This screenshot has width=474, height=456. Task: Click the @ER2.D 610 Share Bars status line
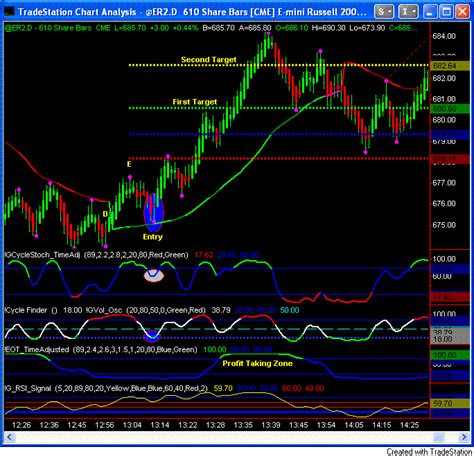coord(212,28)
